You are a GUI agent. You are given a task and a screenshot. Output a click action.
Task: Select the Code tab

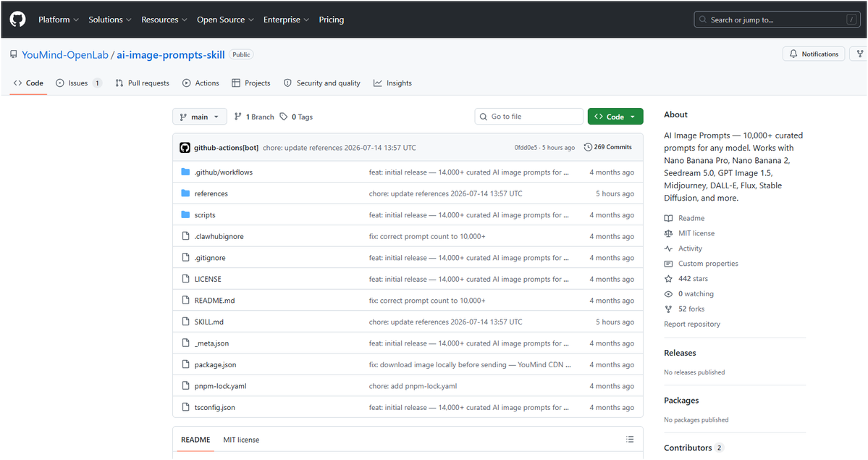28,83
